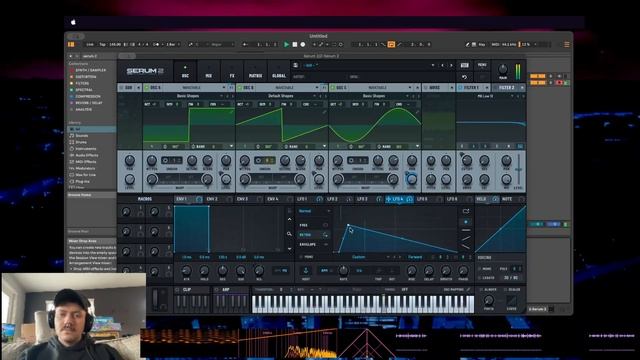This screenshot has width=640, height=360.
Task: Arm Ableton's round Record button
Action: (x=302, y=44)
